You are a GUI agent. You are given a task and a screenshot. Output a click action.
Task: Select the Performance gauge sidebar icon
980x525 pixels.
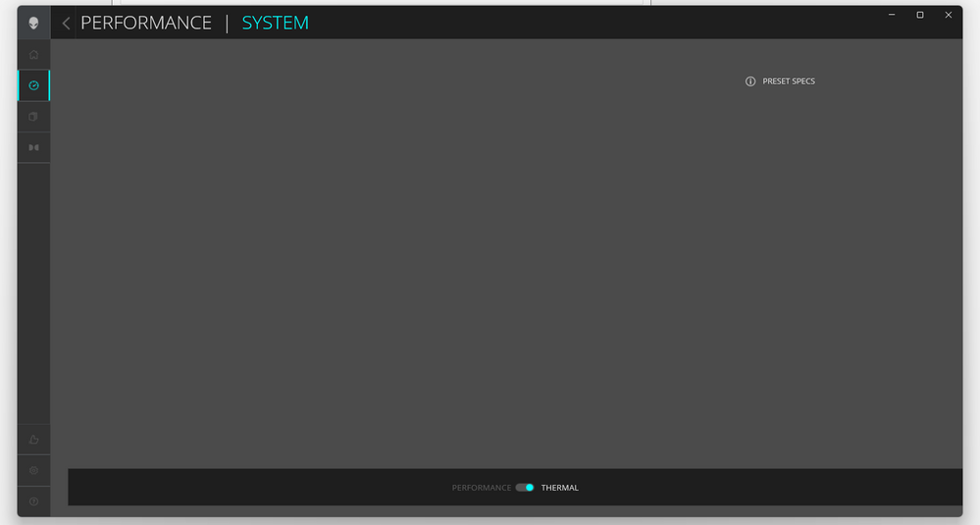(33, 85)
